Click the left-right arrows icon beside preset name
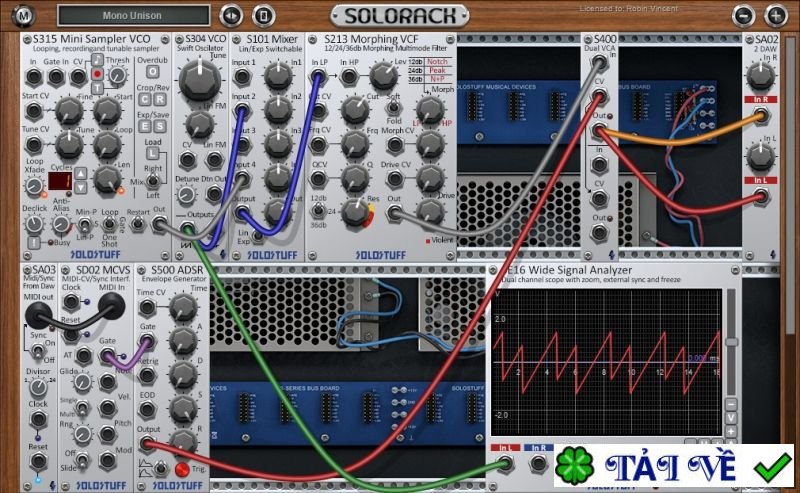 point(231,15)
